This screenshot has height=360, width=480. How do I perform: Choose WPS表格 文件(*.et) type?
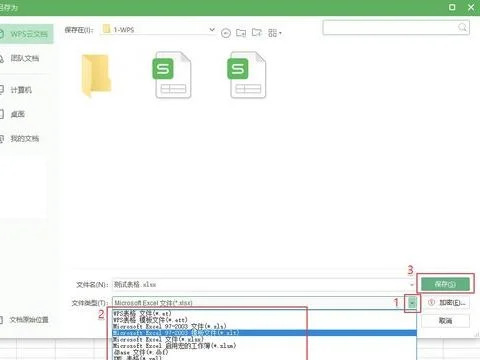tap(264, 313)
